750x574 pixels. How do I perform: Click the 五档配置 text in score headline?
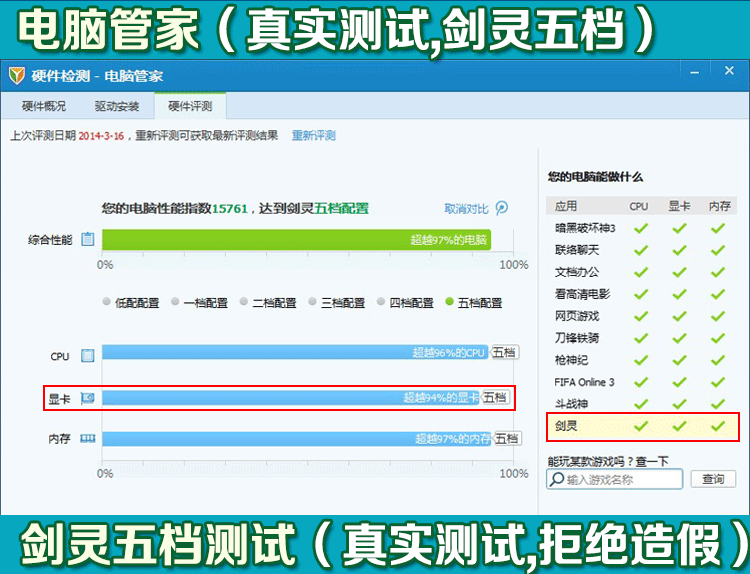coord(342,209)
